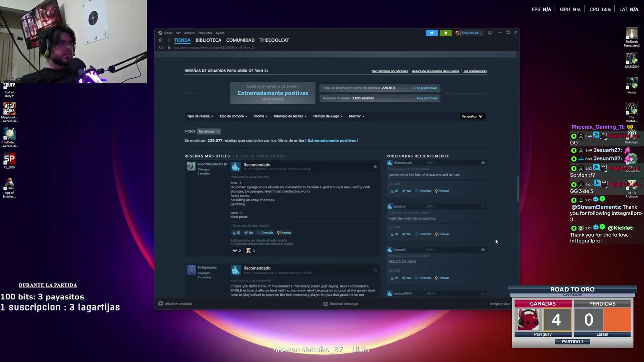
Task: Click thumbs-up icon on SirSquiggles review
Action: point(236,270)
